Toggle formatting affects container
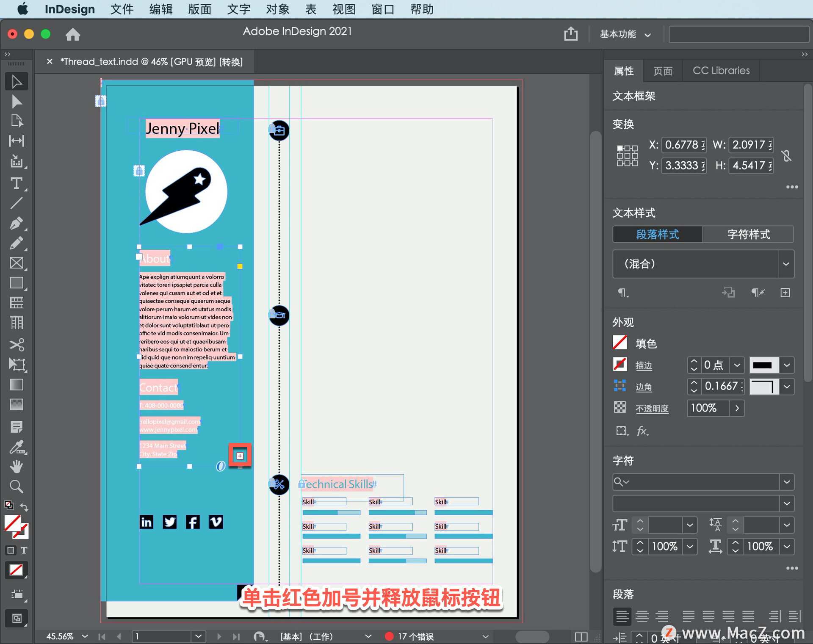 pyautogui.click(x=11, y=550)
